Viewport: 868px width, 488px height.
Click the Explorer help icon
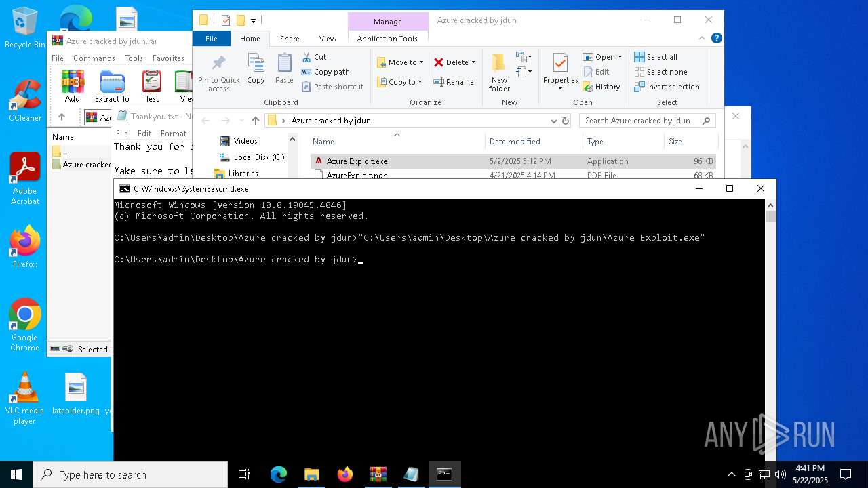(x=716, y=39)
